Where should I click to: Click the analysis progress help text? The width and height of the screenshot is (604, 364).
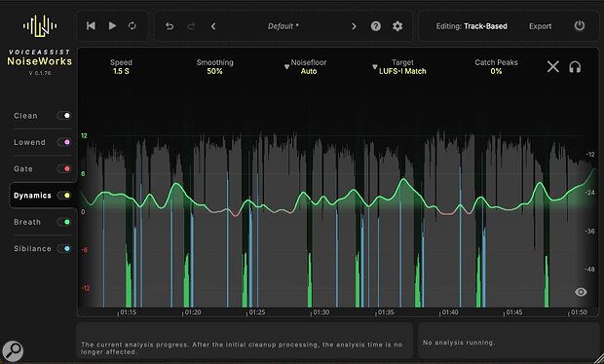tap(242, 348)
